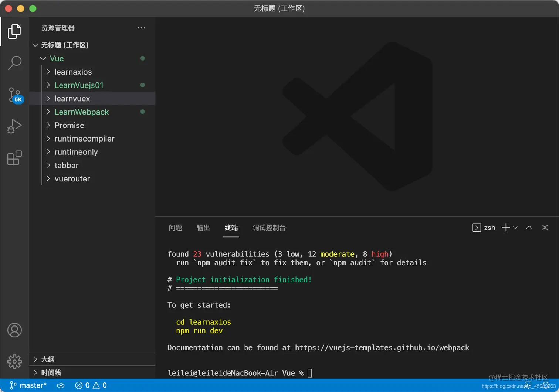
Task: Expand the learnvuex folder
Action: coord(92,99)
